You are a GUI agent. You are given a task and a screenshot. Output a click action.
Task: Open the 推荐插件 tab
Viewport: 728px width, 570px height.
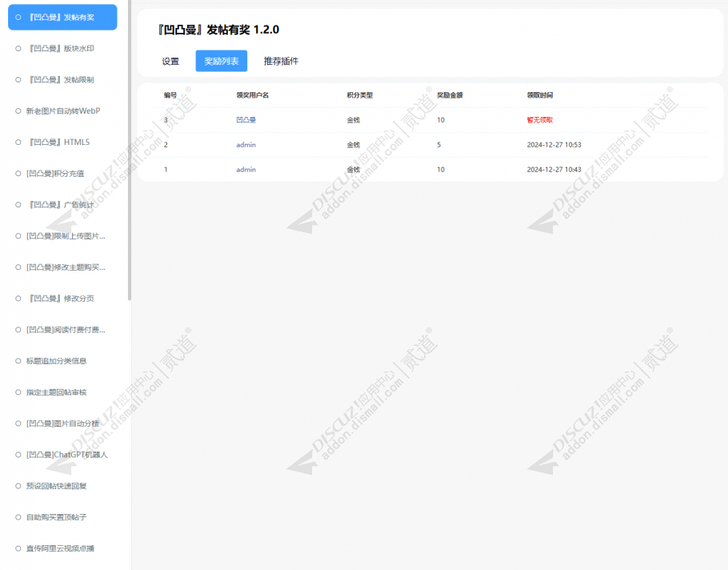click(x=281, y=61)
